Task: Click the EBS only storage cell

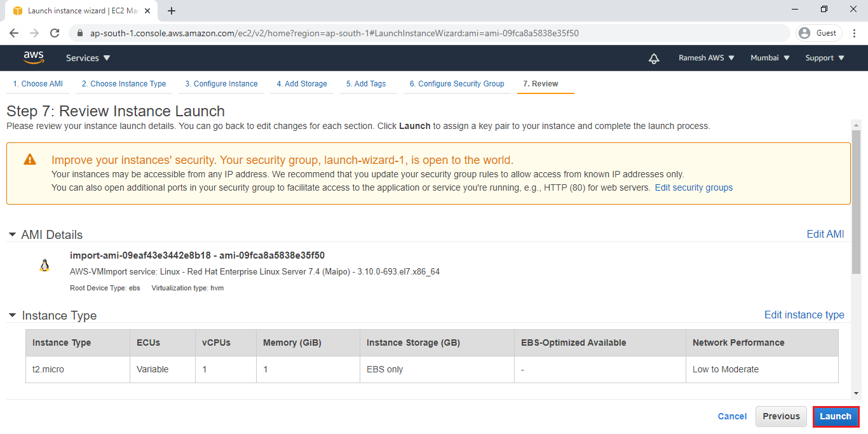Action: [437, 369]
